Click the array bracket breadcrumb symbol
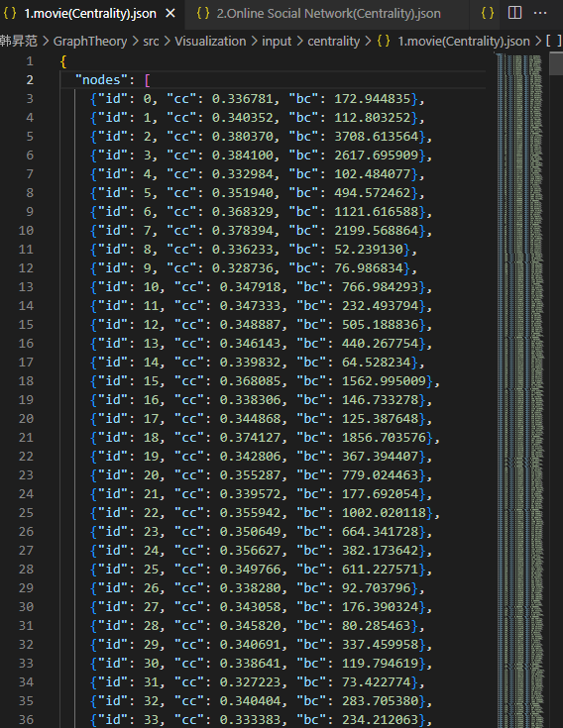Image resolution: width=563 pixels, height=728 pixels. [x=554, y=41]
